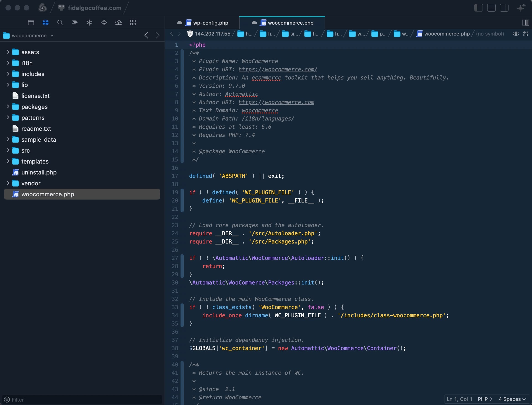Click the 144.202.117.55 path segment
Image resolution: width=532 pixels, height=405 pixels.
point(209,34)
